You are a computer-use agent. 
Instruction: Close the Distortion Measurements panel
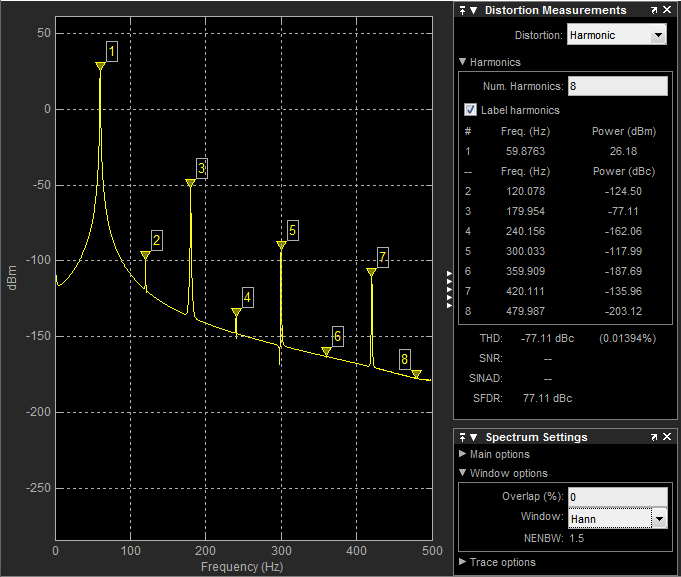click(668, 10)
